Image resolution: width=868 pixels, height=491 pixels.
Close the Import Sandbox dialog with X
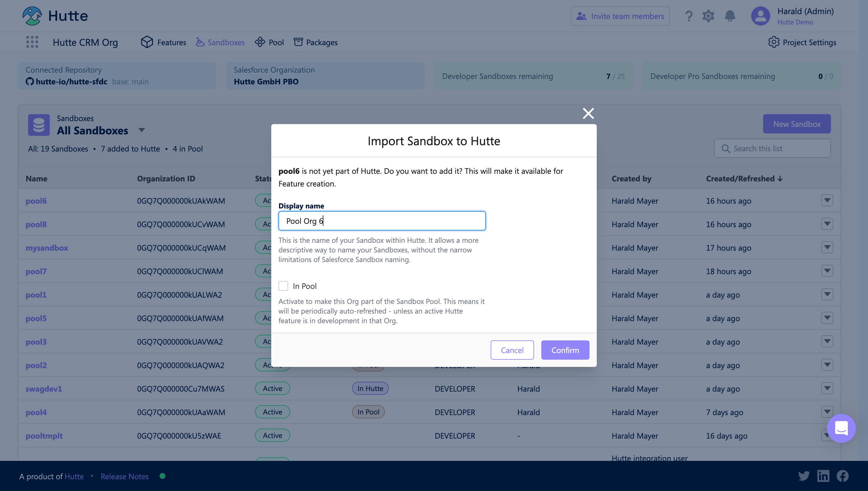pos(588,113)
